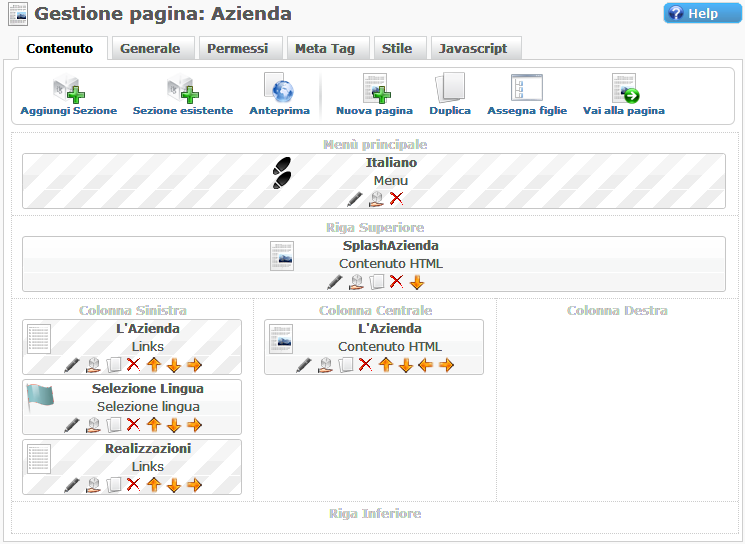This screenshot has height=544, width=745.
Task: Edit the Selezione Lingua section with pencil
Action: pyautogui.click(x=72, y=425)
